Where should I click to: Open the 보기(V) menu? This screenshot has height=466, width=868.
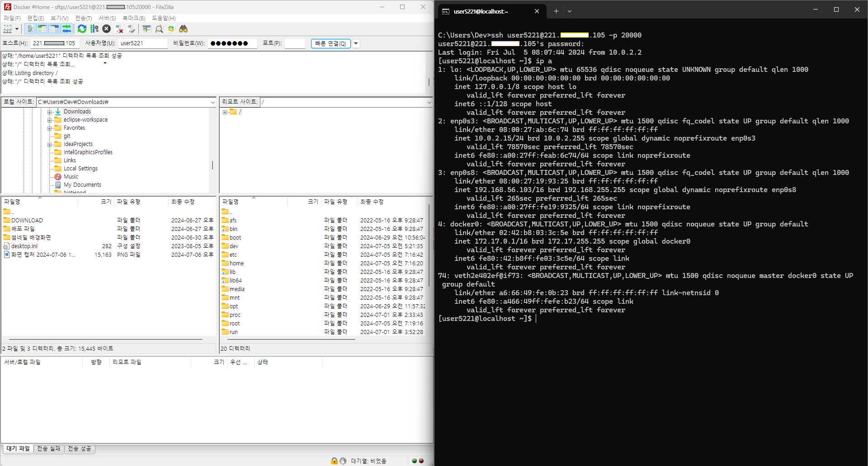(60, 18)
